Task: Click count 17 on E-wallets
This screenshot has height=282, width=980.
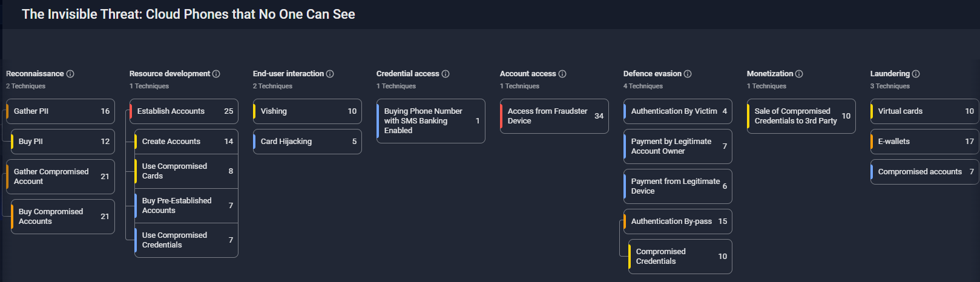Action: tap(969, 142)
